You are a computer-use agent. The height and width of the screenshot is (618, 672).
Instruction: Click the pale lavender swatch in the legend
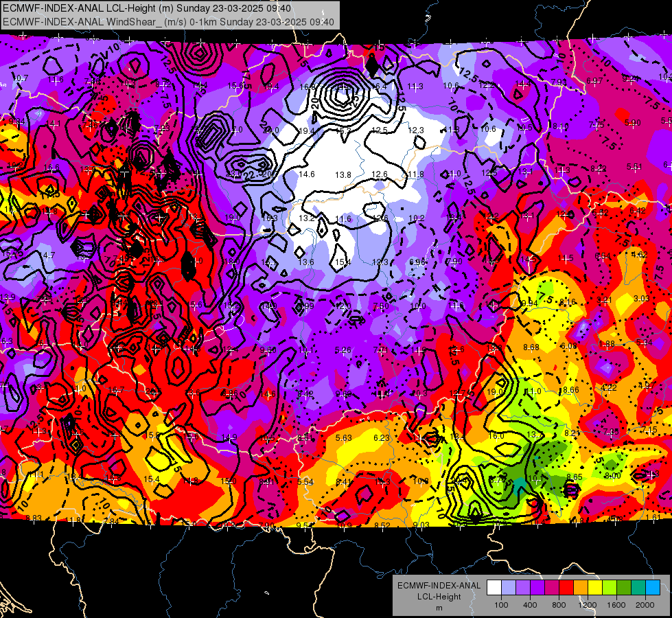coord(509,588)
